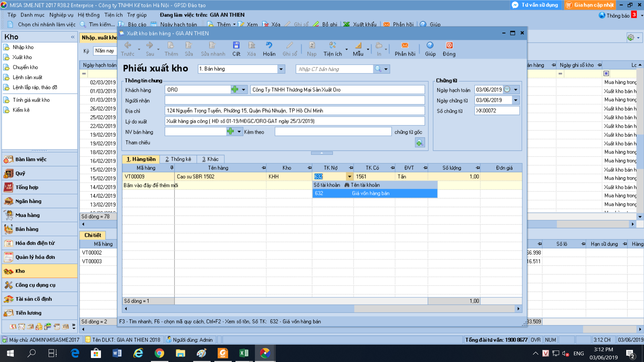Switch to the Thống kê tab
Image resolution: width=644 pixels, height=362 pixels.
(178, 159)
